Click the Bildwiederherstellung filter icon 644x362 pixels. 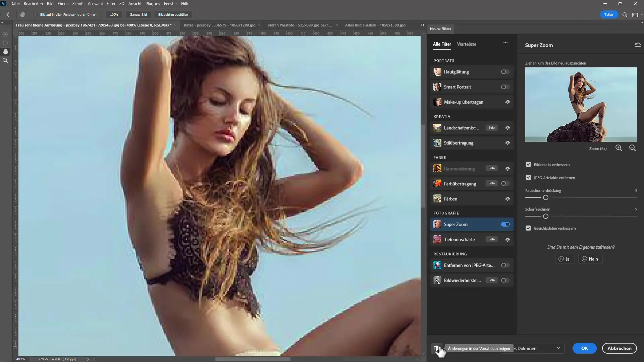437,280
